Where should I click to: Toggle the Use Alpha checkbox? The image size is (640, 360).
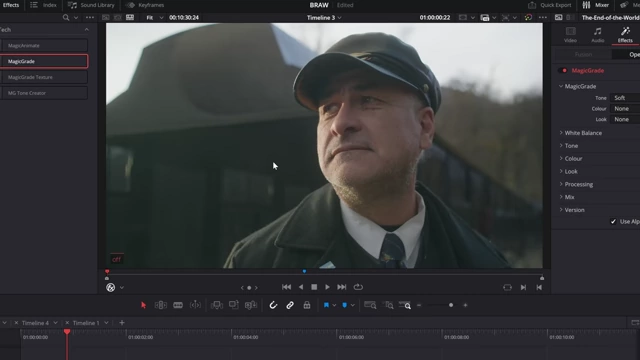click(613, 222)
